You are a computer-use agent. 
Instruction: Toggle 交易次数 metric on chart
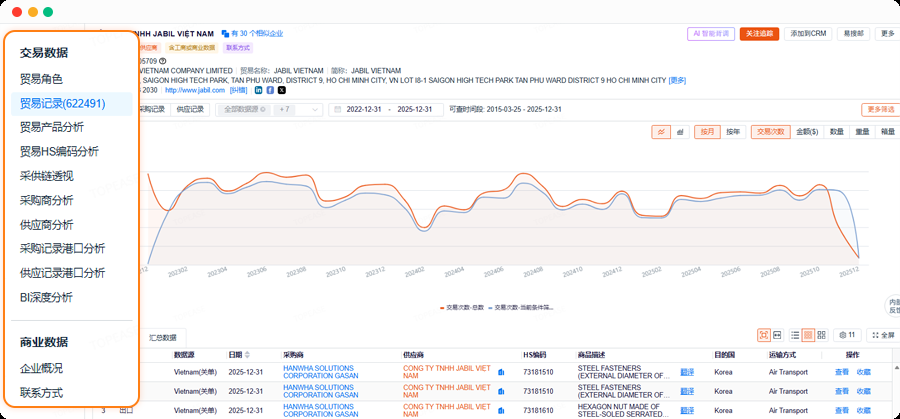click(771, 131)
